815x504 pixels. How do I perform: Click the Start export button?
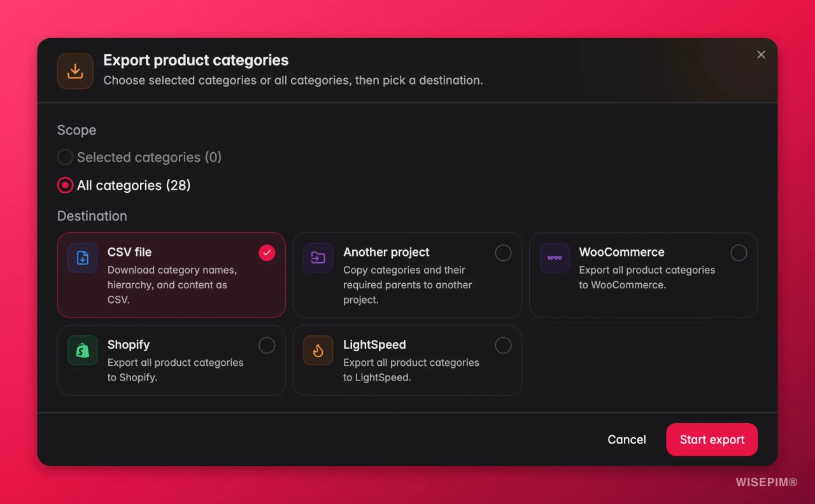pyautogui.click(x=712, y=440)
